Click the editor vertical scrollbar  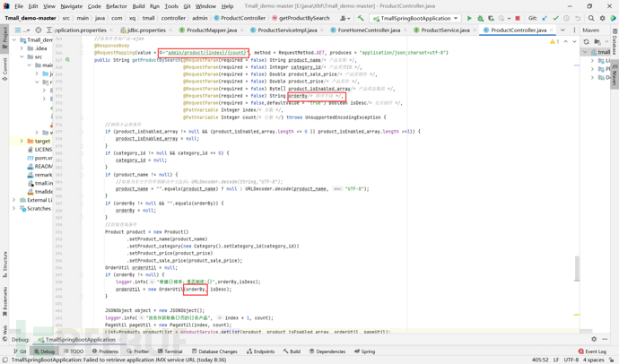(577, 267)
